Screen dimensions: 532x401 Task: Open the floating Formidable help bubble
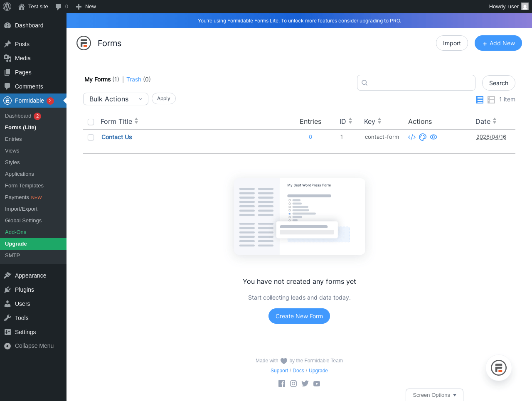tap(499, 368)
